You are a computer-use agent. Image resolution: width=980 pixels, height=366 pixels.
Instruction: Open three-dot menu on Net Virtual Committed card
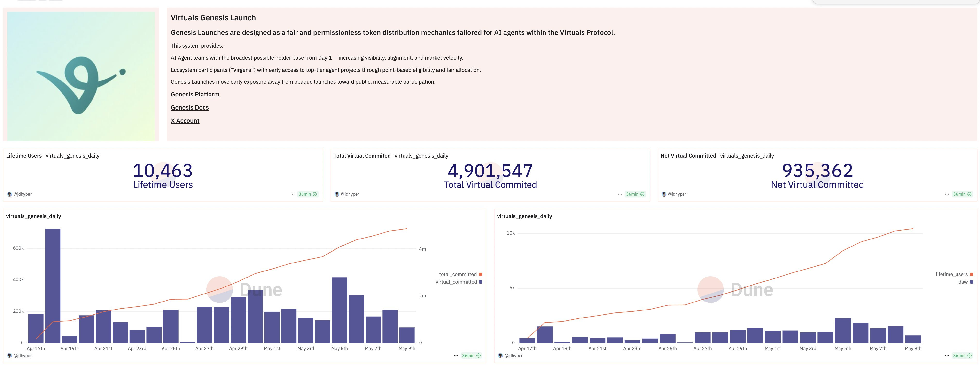947,194
